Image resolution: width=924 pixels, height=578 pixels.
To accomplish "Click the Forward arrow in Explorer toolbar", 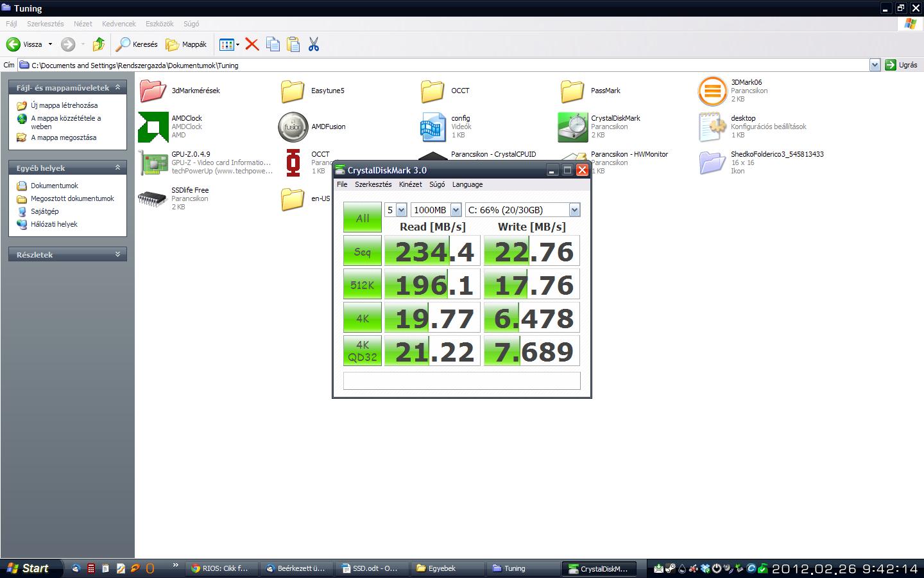I will point(68,44).
